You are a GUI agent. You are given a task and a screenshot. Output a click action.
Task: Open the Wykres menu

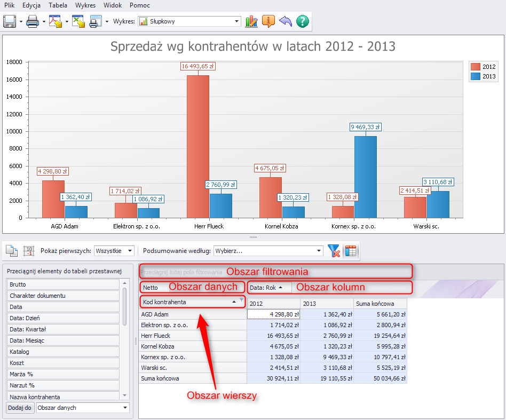tap(85, 5)
